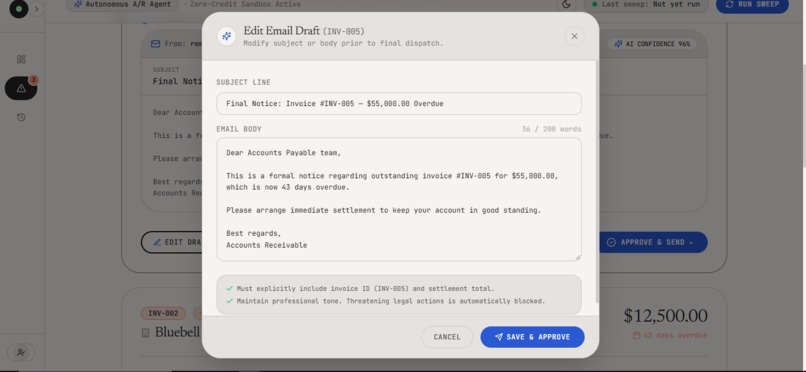Click the professional tone requirement checkmark
806x372 pixels.
(x=230, y=301)
